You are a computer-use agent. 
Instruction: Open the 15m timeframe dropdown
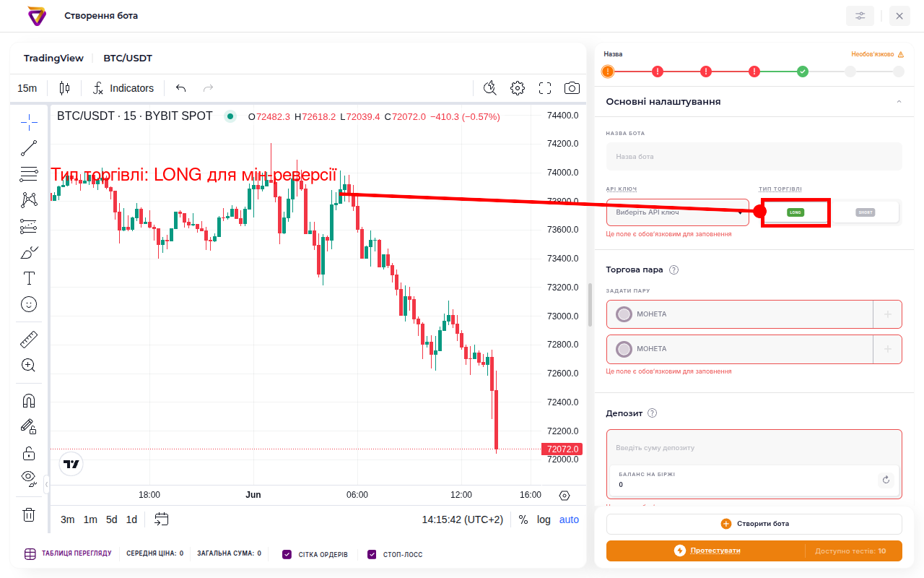pos(27,88)
